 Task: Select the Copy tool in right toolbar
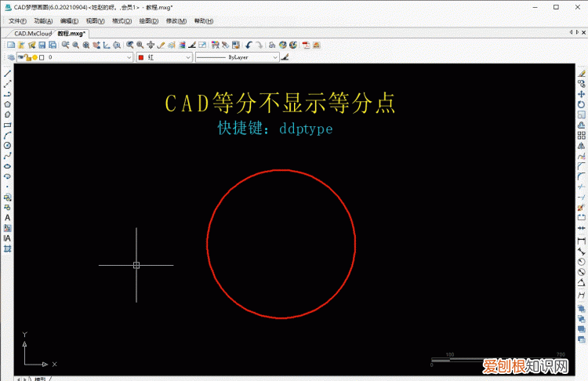pyautogui.click(x=581, y=84)
